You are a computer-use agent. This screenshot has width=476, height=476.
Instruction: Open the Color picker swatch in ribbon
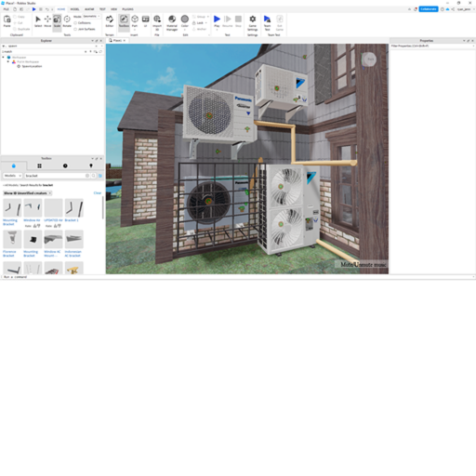click(x=185, y=21)
